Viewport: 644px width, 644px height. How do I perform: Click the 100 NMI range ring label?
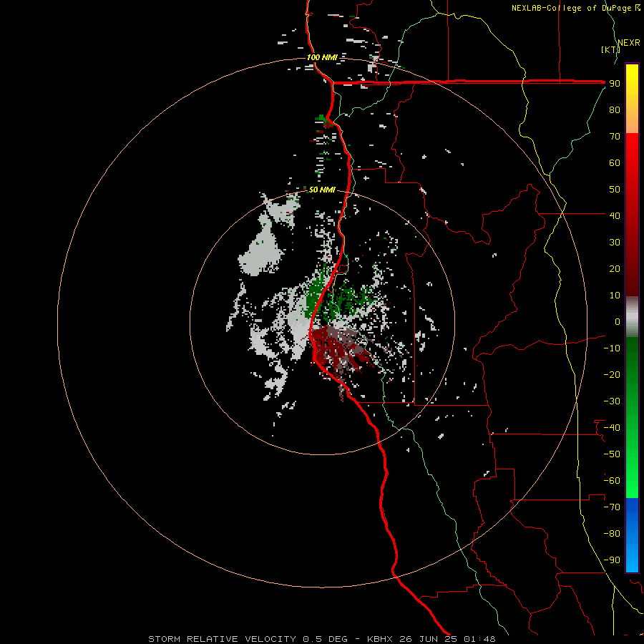pyautogui.click(x=322, y=57)
